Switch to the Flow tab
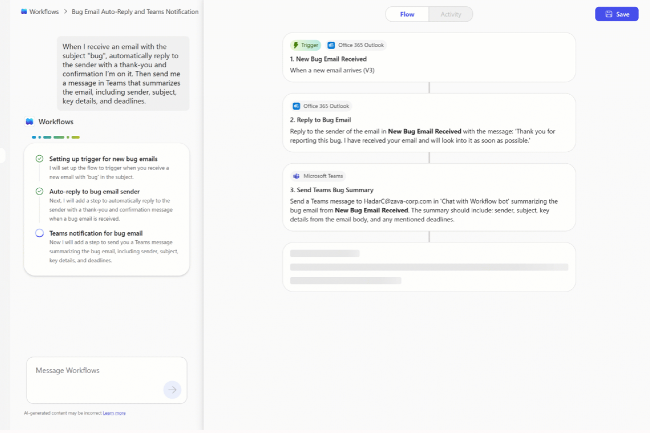Viewport: 650px width, 433px height. (x=407, y=14)
